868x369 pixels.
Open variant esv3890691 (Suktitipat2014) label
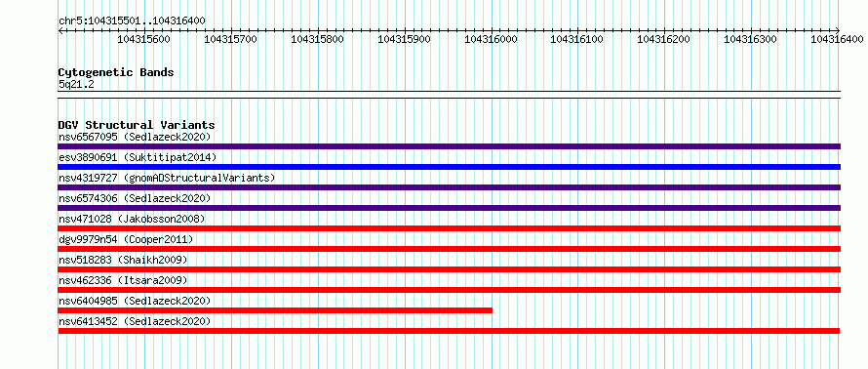click(x=138, y=157)
